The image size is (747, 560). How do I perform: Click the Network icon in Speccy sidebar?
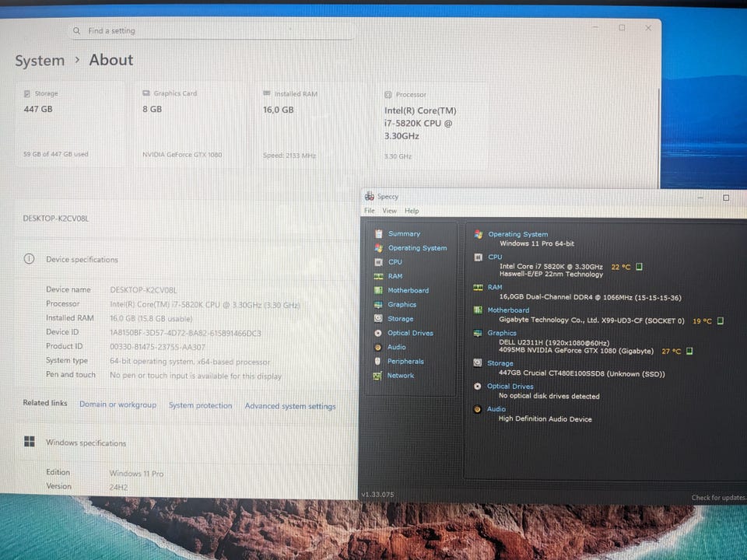[377, 376]
